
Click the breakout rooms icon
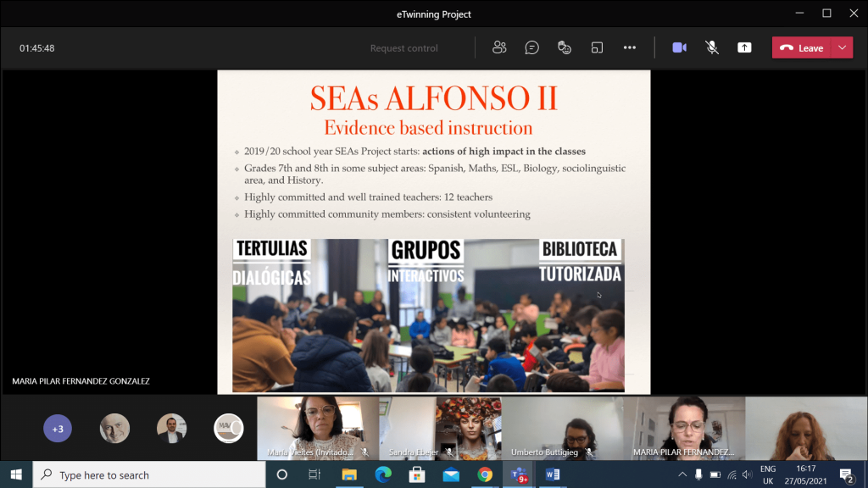point(597,48)
